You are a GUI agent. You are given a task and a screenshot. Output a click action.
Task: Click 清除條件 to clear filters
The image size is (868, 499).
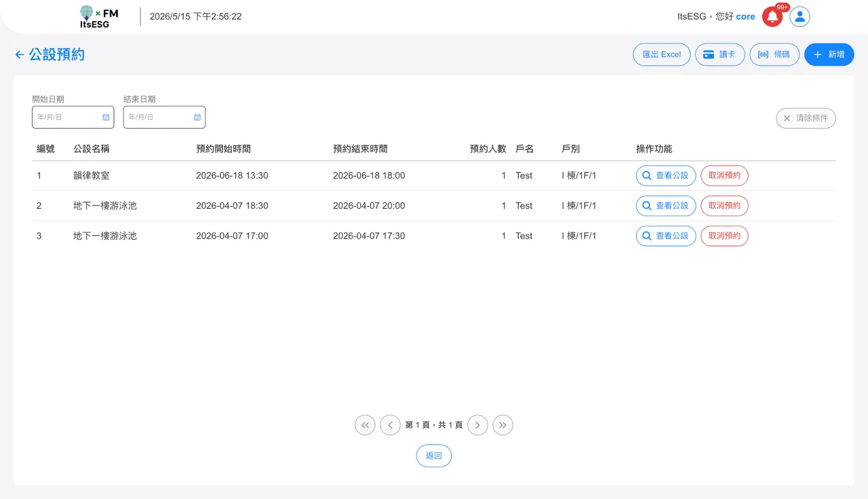[x=806, y=118]
